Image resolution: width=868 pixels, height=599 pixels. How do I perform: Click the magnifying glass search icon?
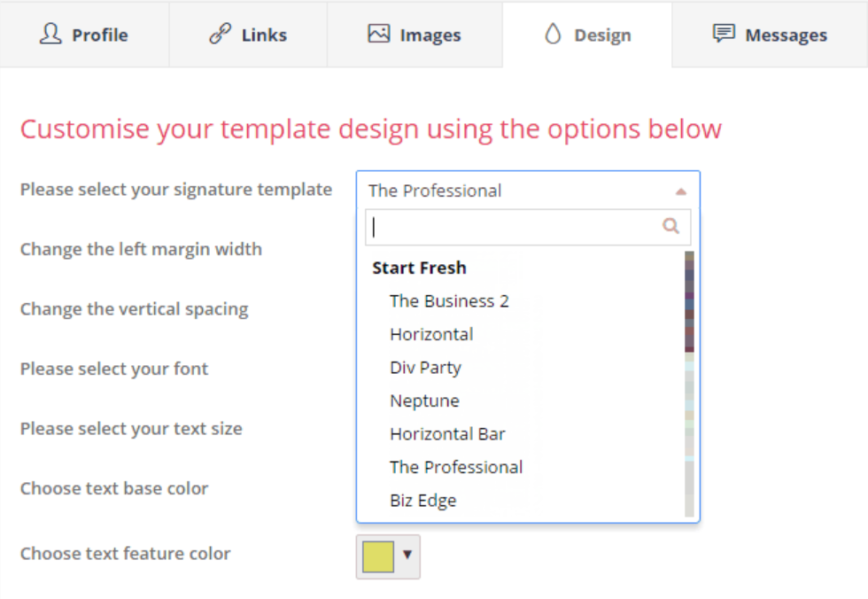[x=670, y=227]
